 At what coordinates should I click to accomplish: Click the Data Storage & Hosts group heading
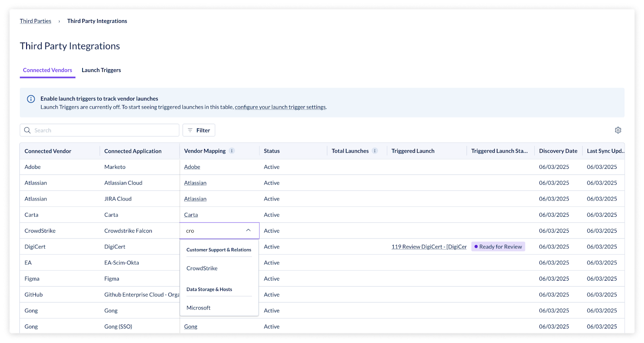[x=209, y=289]
